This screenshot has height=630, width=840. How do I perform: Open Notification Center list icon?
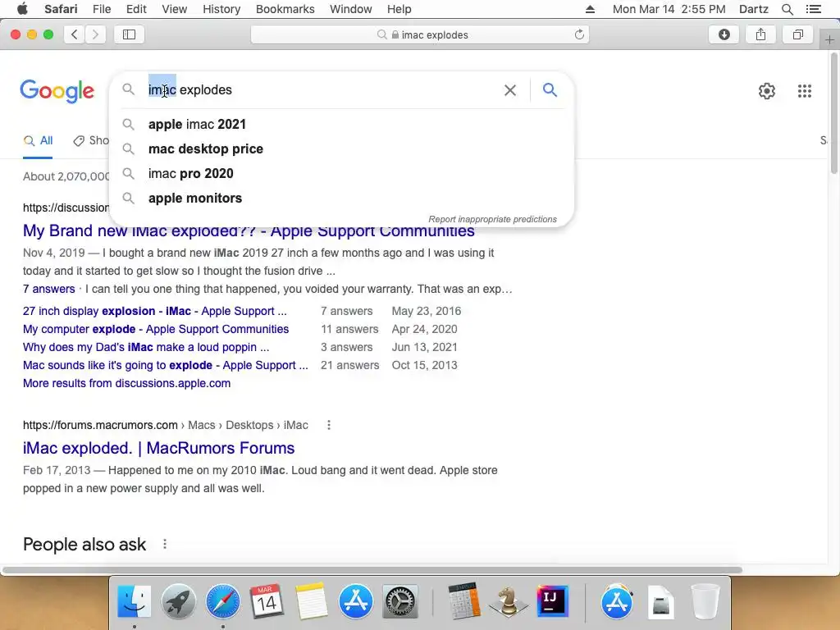click(814, 9)
